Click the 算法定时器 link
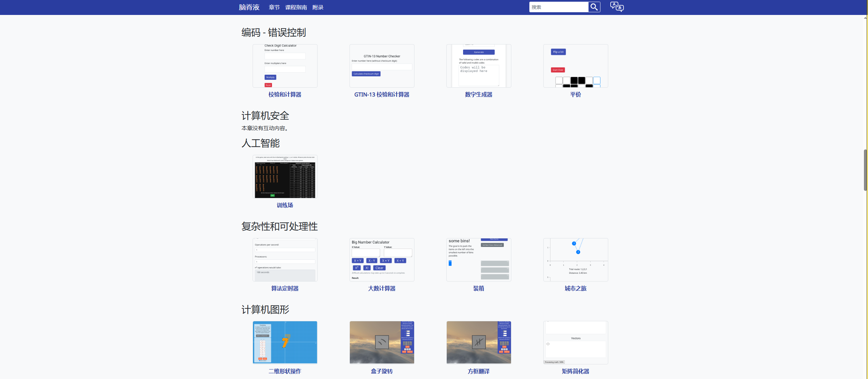868x379 pixels. 285,288
